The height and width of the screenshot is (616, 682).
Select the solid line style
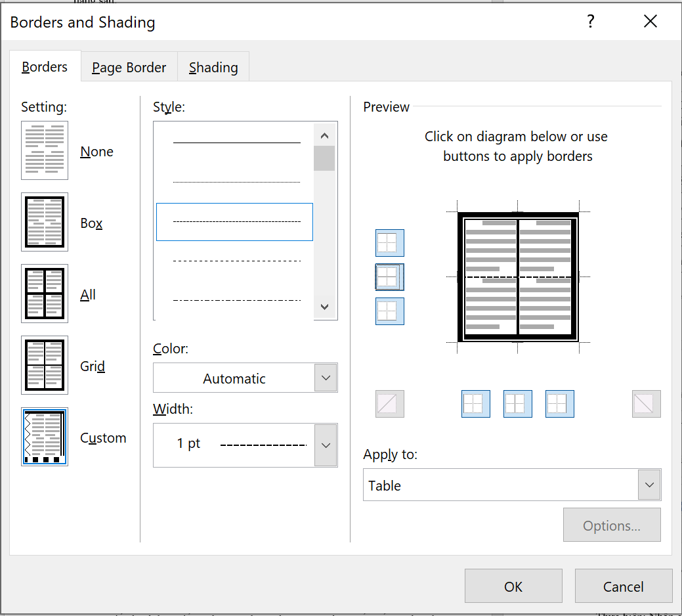click(x=235, y=143)
